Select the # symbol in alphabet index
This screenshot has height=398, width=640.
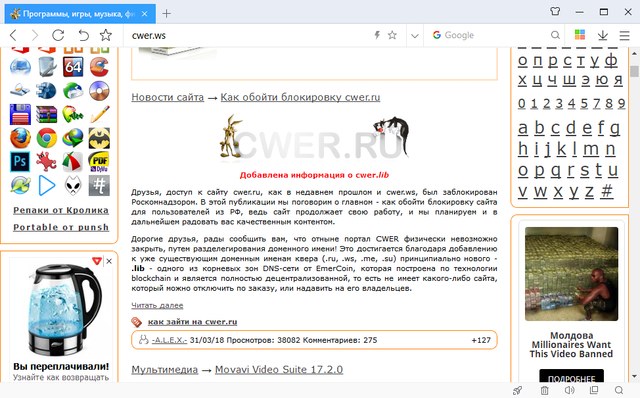click(607, 191)
